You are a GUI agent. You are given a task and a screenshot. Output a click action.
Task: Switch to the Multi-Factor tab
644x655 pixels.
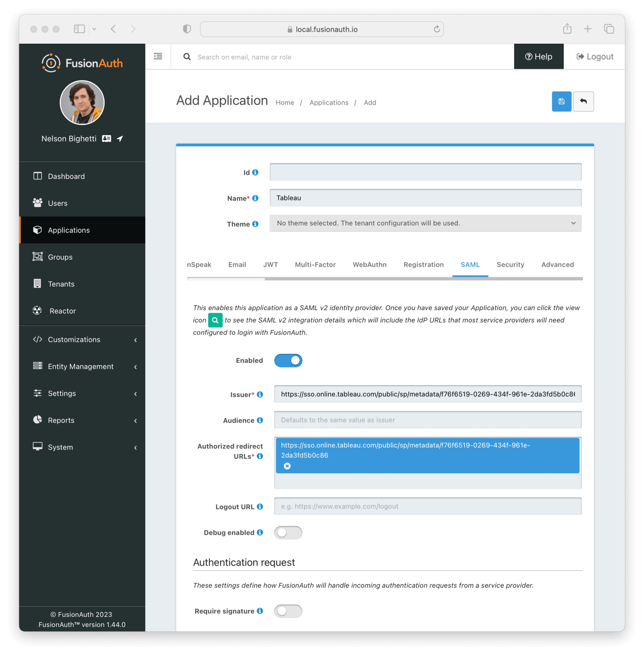coord(315,264)
